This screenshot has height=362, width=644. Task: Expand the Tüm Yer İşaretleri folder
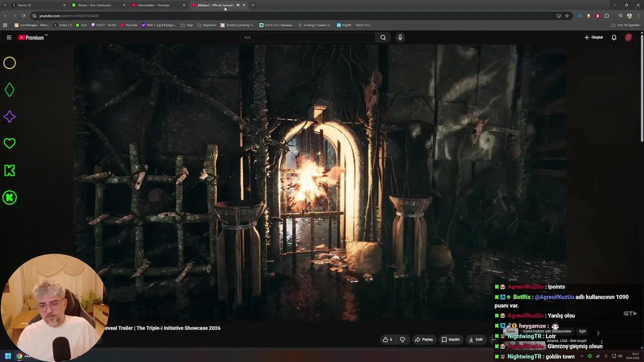[x=626, y=25]
